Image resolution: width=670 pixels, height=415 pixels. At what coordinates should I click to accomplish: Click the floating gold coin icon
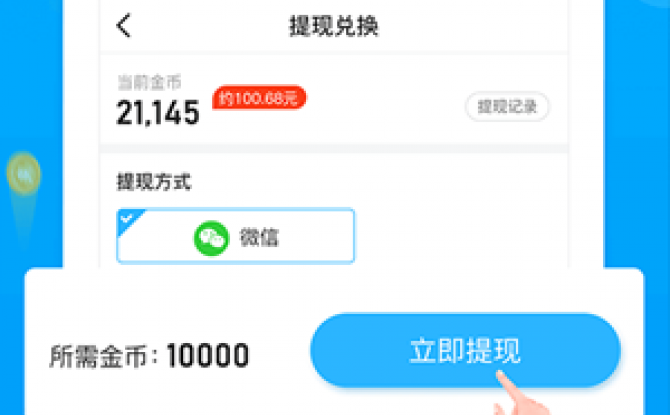pyautogui.click(x=24, y=174)
